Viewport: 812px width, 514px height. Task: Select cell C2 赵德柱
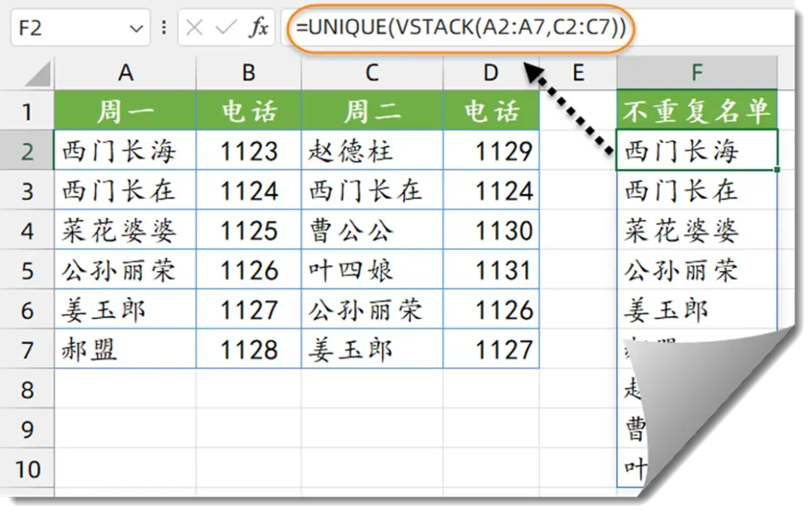coord(372,151)
